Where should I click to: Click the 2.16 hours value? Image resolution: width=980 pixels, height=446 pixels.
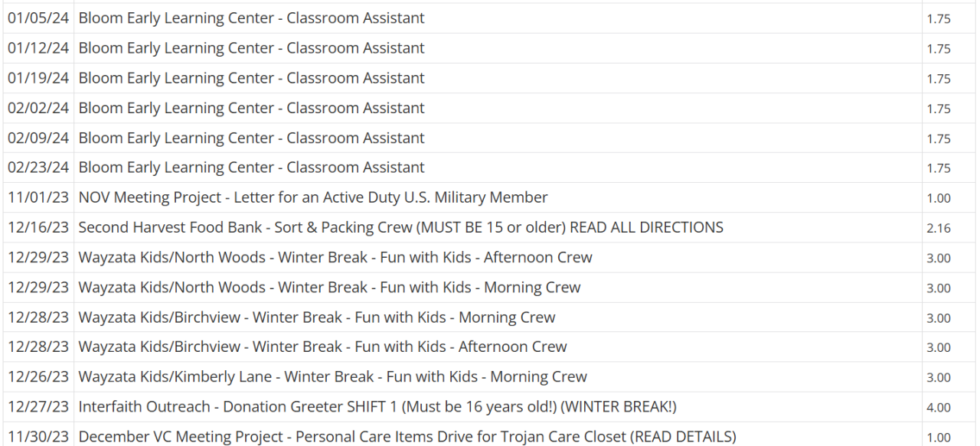click(939, 228)
